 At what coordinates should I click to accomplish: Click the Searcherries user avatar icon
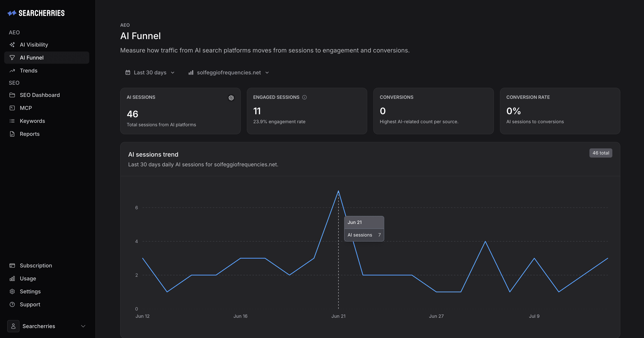13,326
